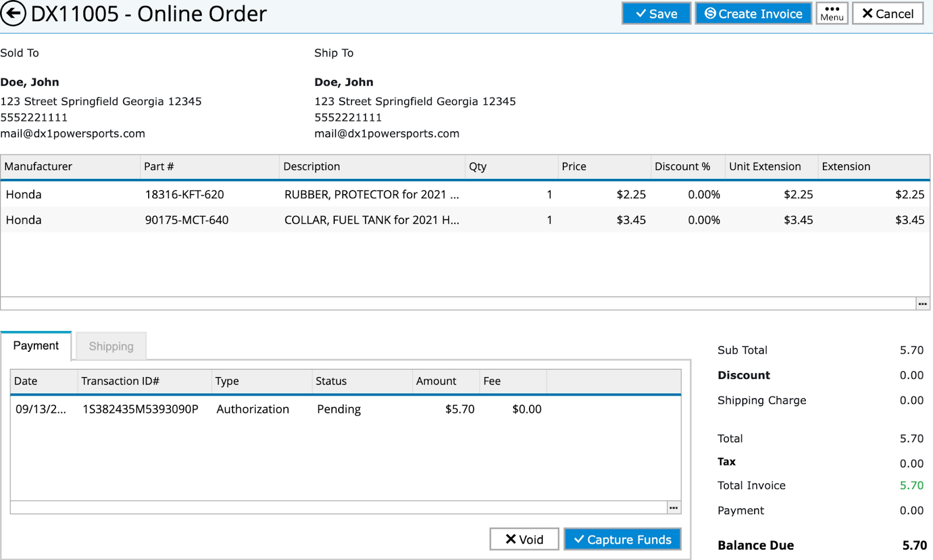
Task: Create Invoice for order DX11005
Action: coord(753,13)
